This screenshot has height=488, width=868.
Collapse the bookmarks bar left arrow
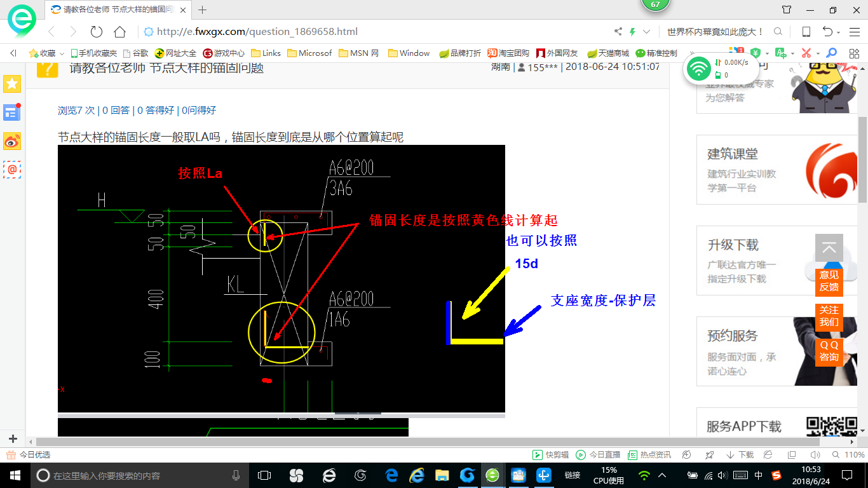click(13, 53)
